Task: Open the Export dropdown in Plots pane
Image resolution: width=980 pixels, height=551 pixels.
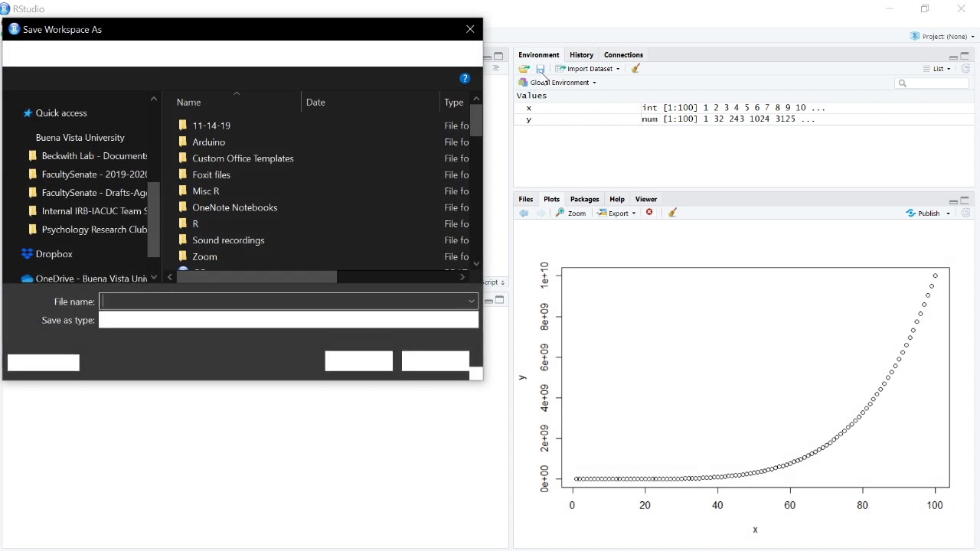Action: (x=617, y=214)
